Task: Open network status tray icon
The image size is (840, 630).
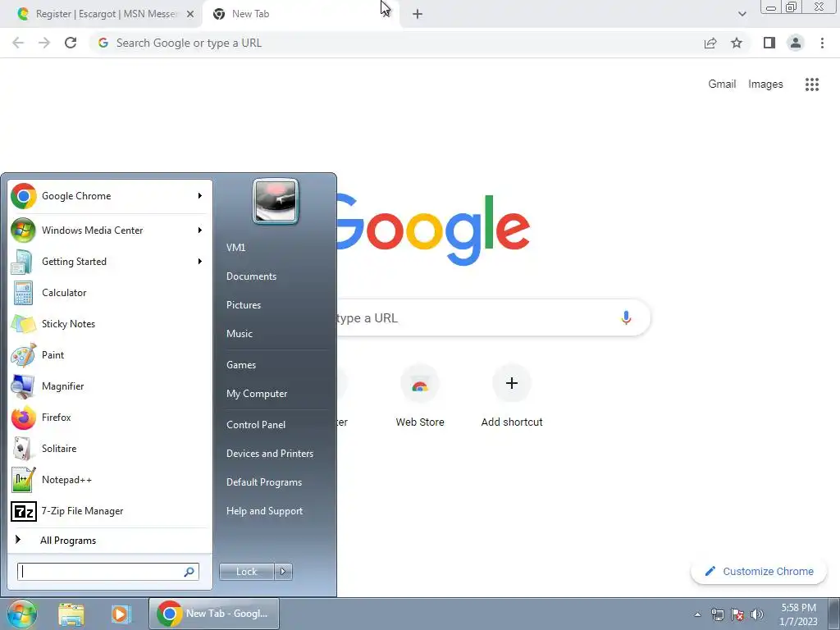Action: tap(717, 614)
